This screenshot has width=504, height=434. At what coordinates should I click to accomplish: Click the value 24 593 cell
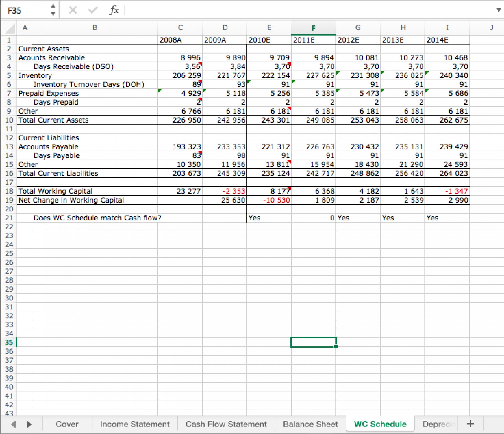(x=447, y=165)
